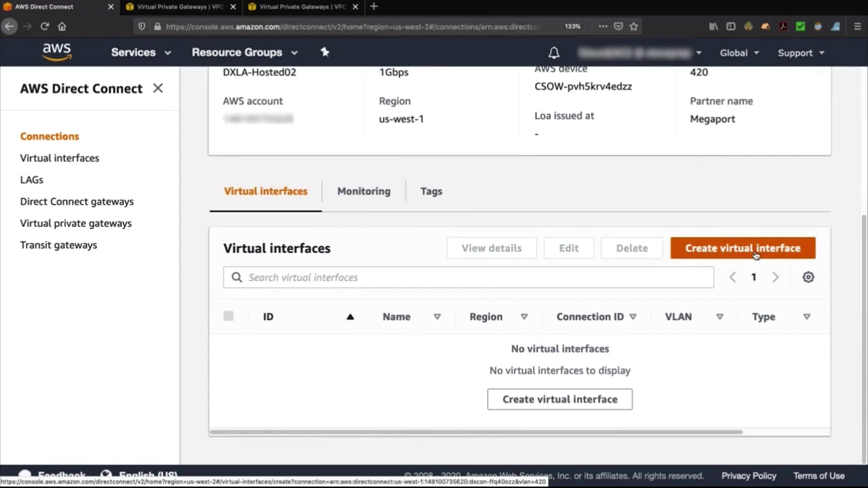The width and height of the screenshot is (868, 488).
Task: Expand the Services menu
Action: (x=141, y=52)
